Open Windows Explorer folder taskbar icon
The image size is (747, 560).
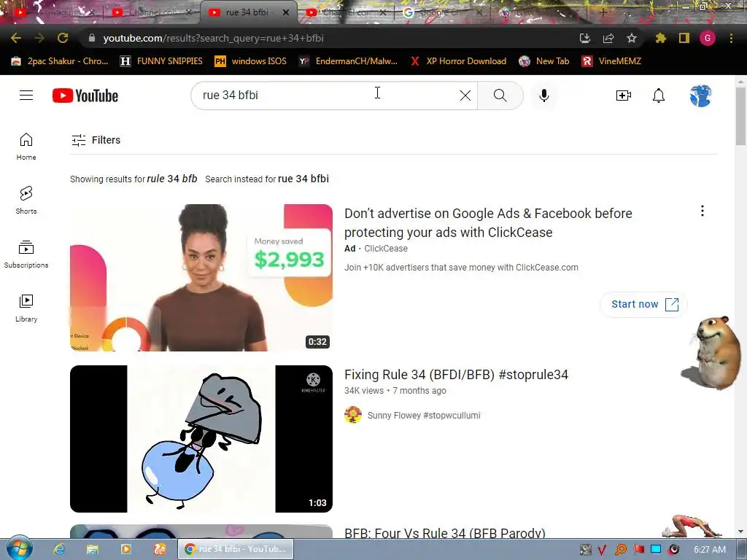[93, 549]
